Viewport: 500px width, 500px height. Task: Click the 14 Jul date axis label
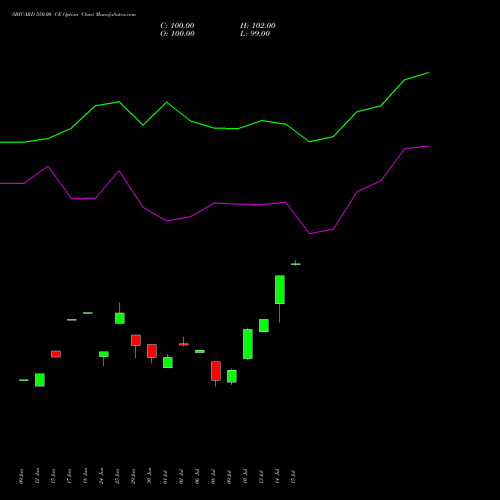[x=277, y=476]
